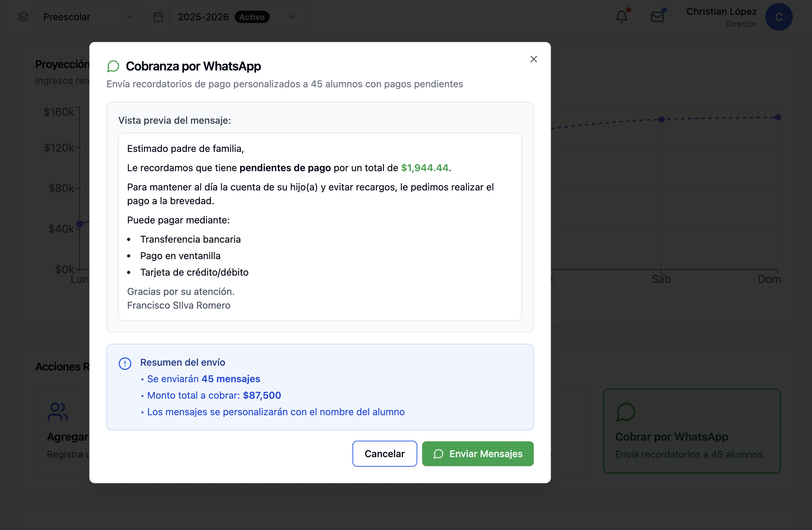The width and height of the screenshot is (812, 530).
Task: Click the WhatsApp icon in dialog title
Action: (x=113, y=66)
